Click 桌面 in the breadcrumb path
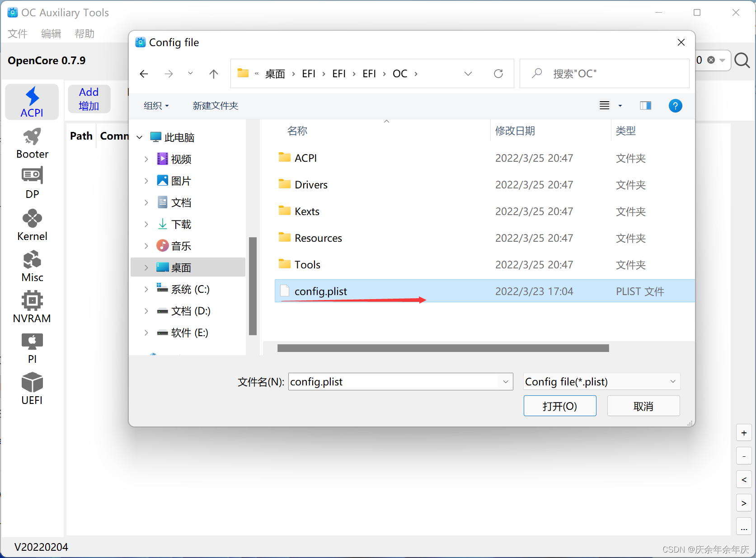756x558 pixels. pyautogui.click(x=275, y=74)
